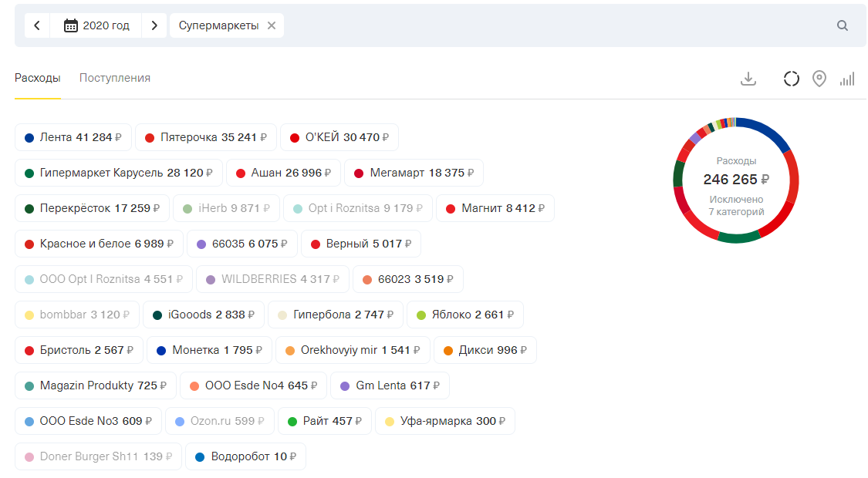Select the donut chart view icon
The image size is (868, 478).
pos(791,79)
